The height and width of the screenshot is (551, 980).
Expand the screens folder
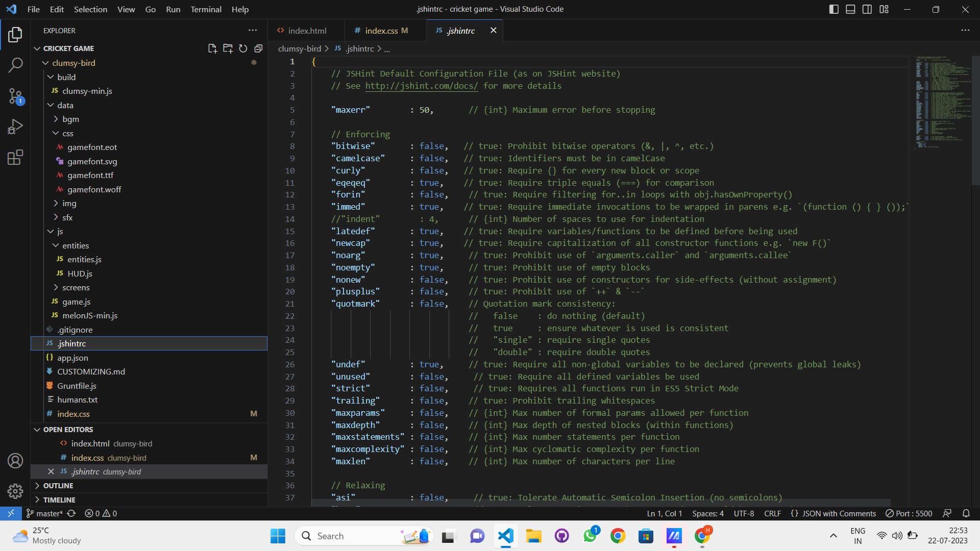click(x=76, y=288)
